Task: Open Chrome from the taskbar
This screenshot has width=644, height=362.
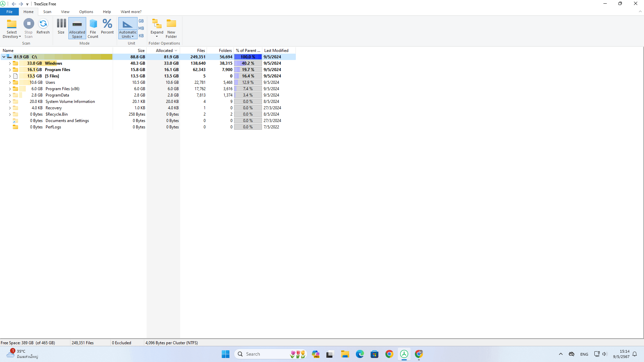Action: click(x=389, y=354)
